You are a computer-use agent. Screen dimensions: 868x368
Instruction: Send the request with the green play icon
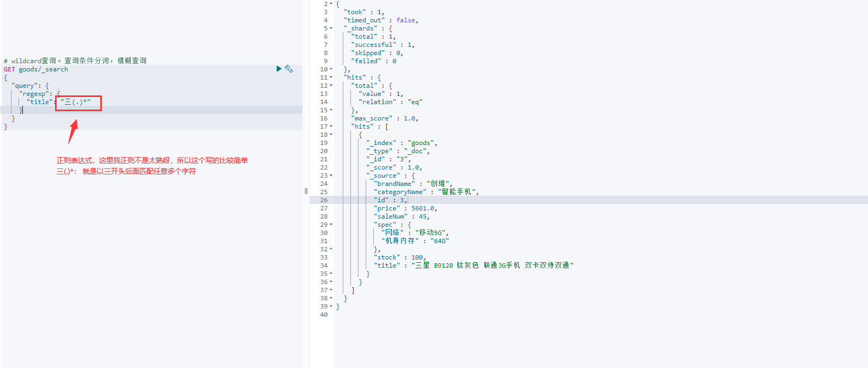pos(279,69)
